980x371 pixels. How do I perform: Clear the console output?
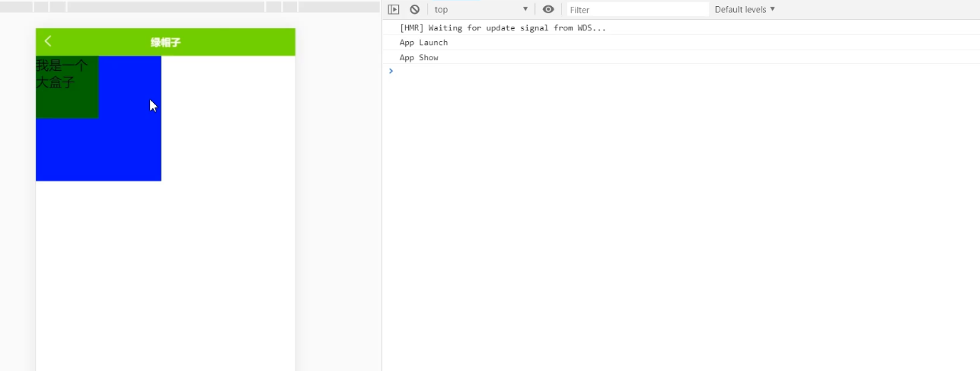[414, 9]
